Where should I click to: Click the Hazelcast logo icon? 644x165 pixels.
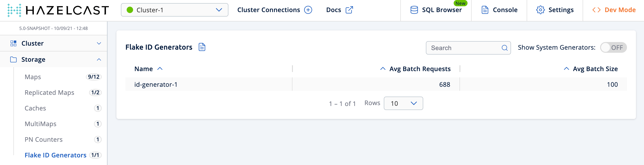pyautogui.click(x=14, y=10)
